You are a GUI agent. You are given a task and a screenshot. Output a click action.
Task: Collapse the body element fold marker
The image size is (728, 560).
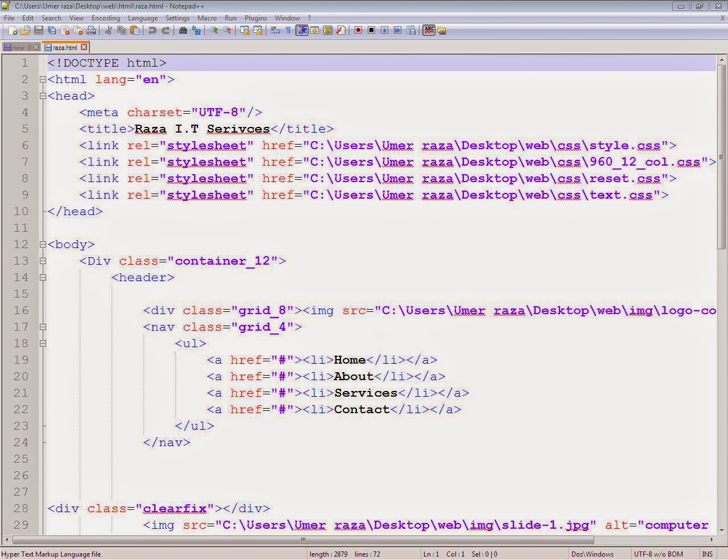click(x=43, y=244)
